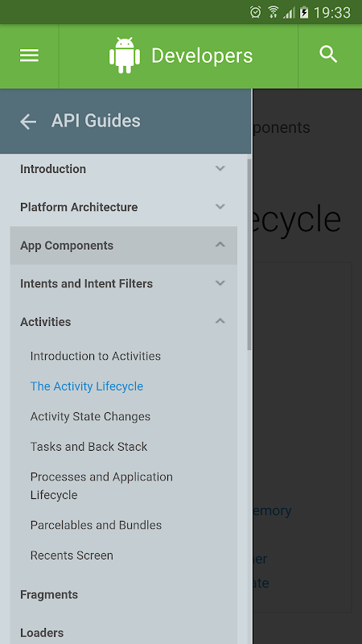
Task: Tap the Android robot logo
Action: (x=125, y=56)
